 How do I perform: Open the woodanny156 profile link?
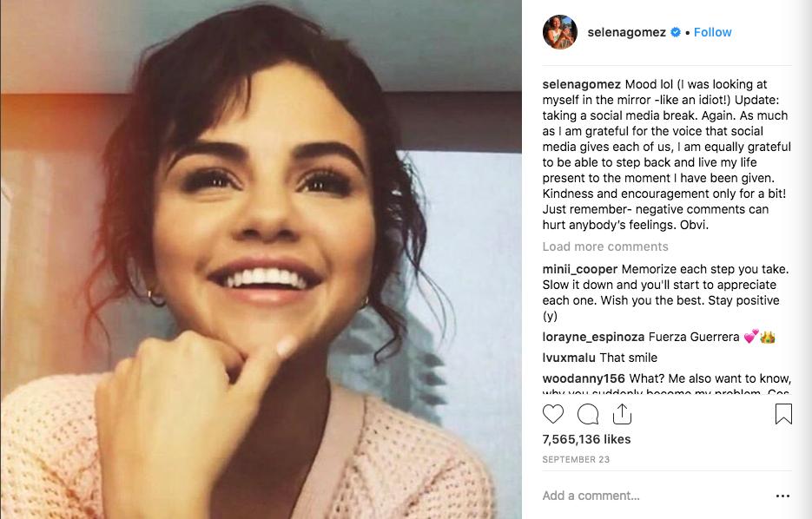coord(583,378)
